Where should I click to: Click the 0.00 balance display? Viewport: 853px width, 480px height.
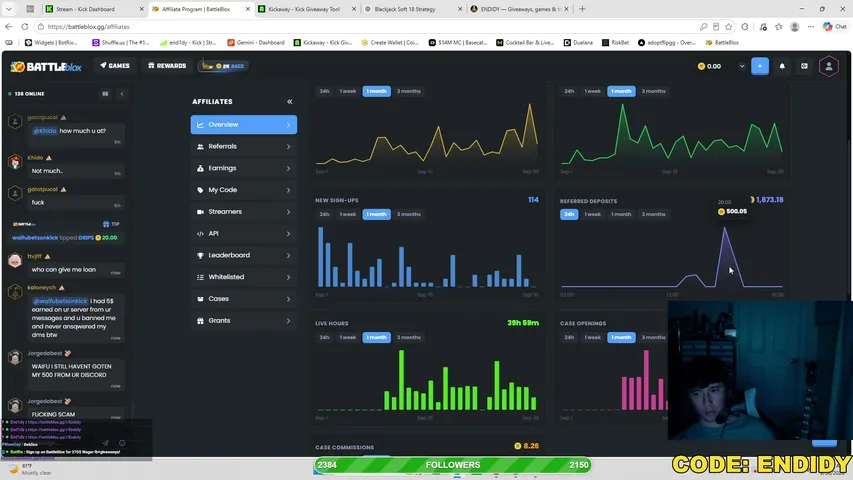(709, 66)
